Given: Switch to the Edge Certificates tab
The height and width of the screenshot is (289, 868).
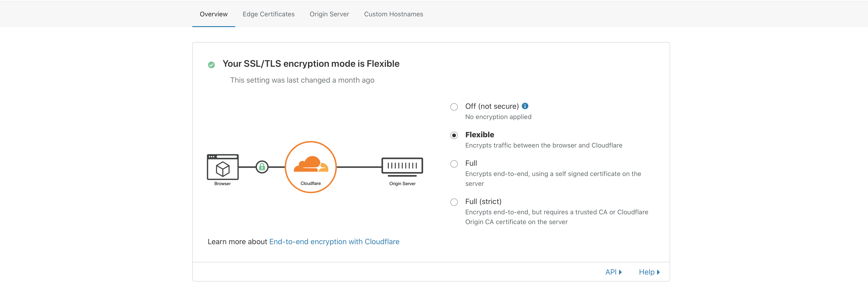Looking at the screenshot, I should 268,14.
